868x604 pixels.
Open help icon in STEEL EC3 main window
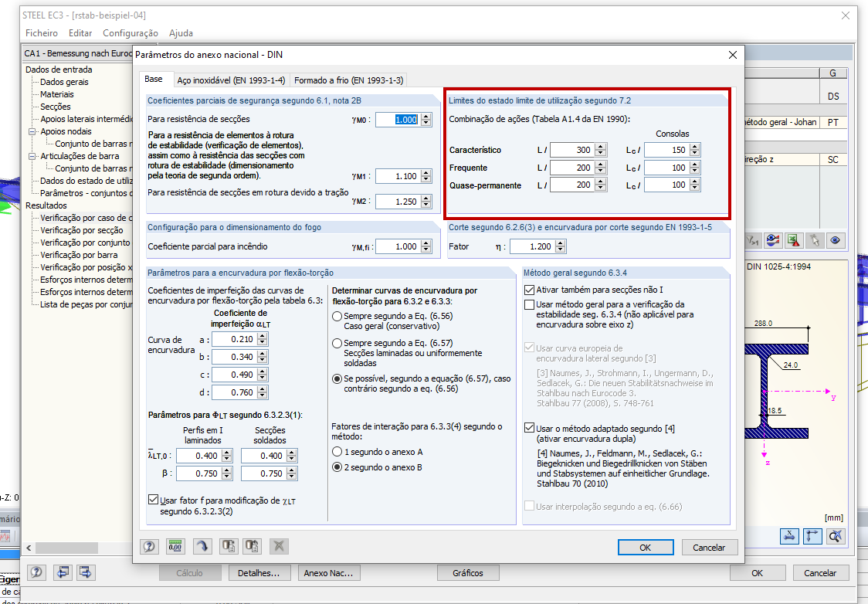coord(36,572)
